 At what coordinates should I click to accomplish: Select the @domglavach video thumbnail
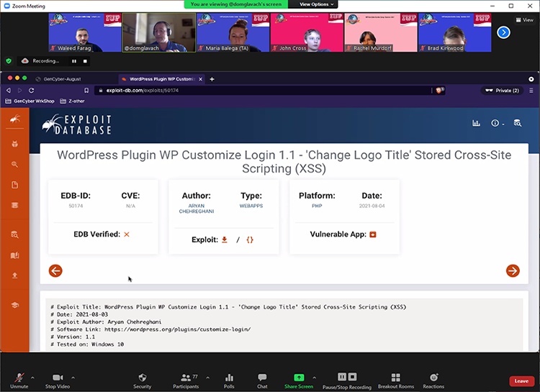[159, 32]
